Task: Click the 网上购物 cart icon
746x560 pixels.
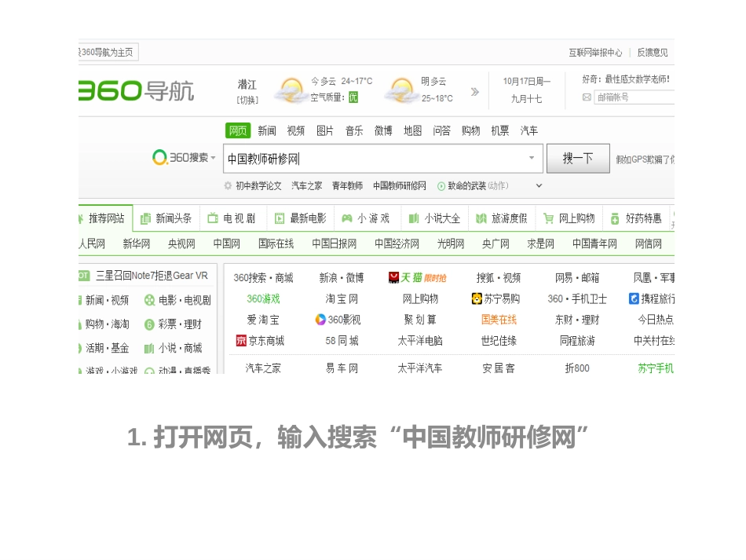Action: (x=549, y=218)
